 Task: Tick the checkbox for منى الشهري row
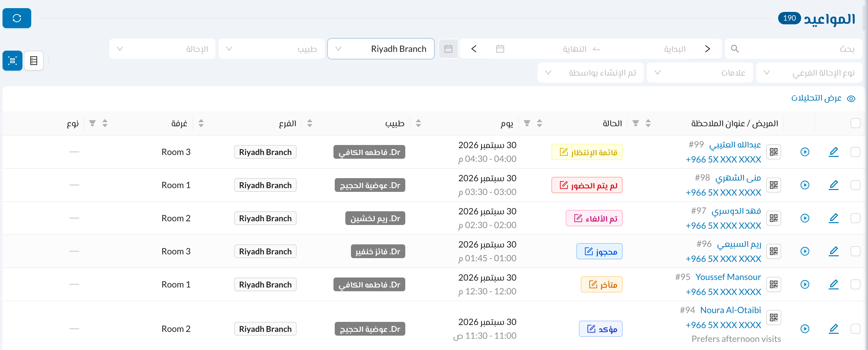tap(855, 185)
